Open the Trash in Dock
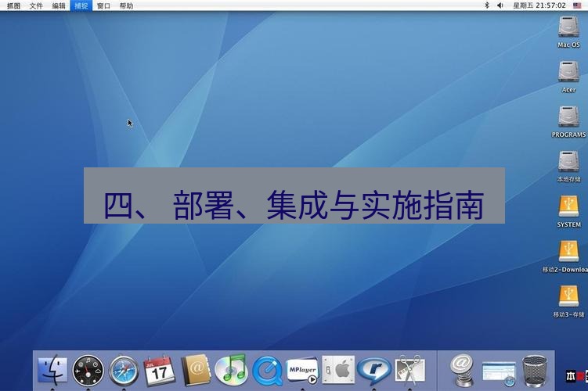The image size is (588, 391). click(535, 371)
